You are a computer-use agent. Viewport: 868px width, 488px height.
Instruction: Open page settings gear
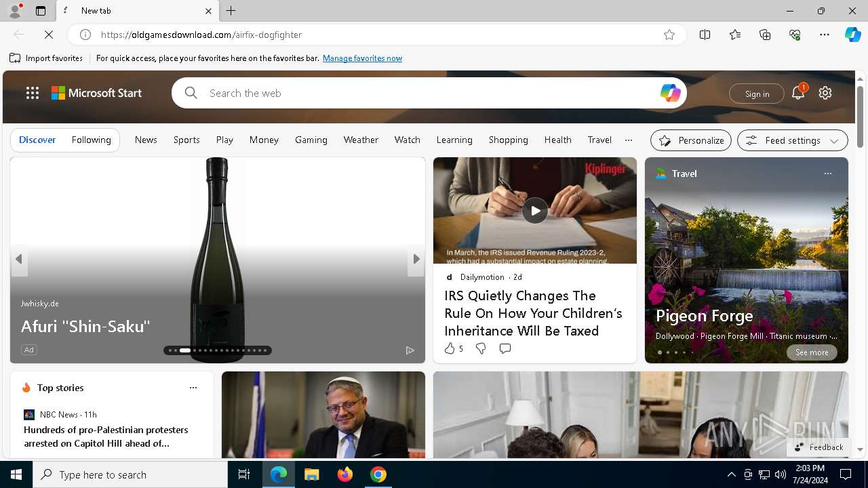coord(825,93)
